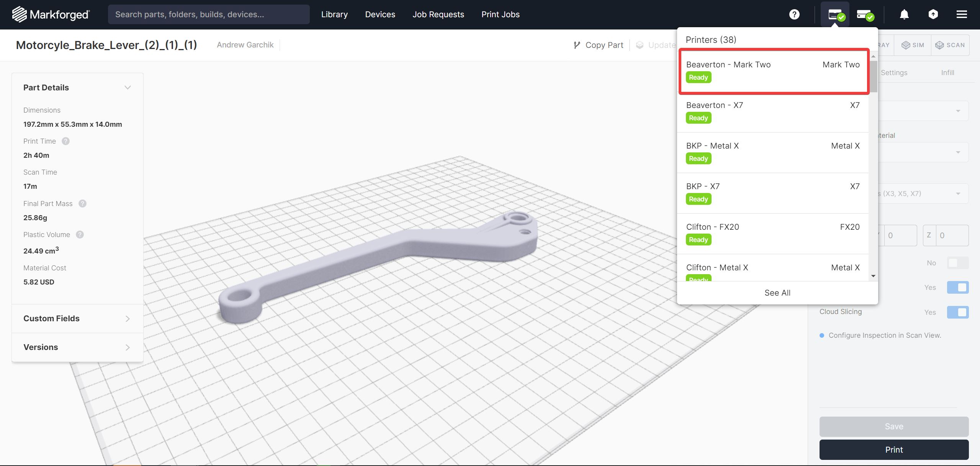Viewport: 980px width, 466px height.
Task: Click the Save button
Action: pos(894,427)
